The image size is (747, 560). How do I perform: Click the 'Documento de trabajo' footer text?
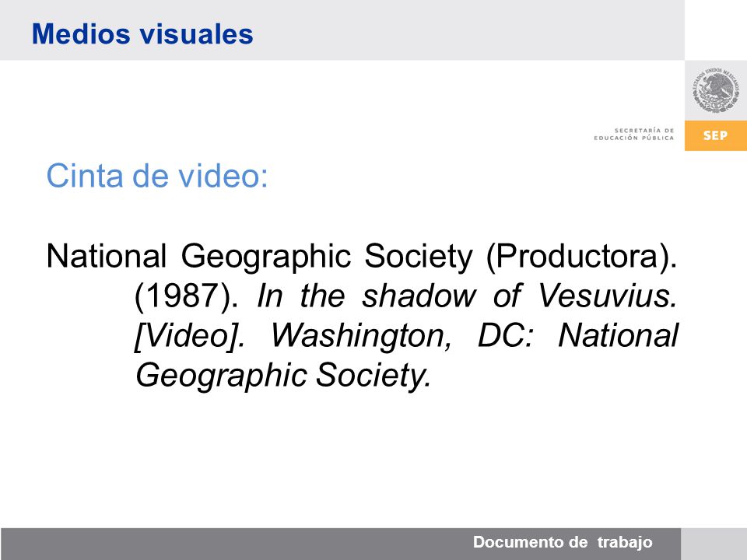pos(563,542)
